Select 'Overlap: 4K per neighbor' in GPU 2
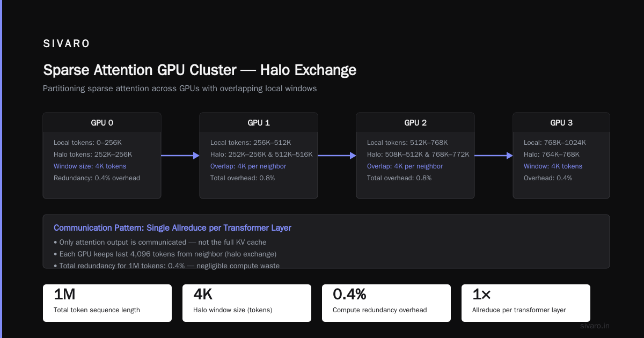Viewport: 644px width, 338px height. click(405, 166)
